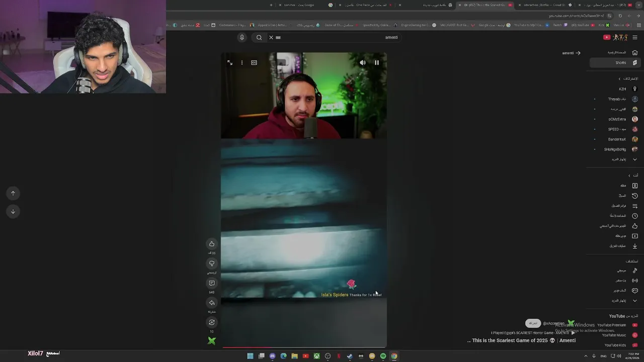This screenshot has width=644, height=362.
Task: Seek using the Short's red progress bar
Action: [304, 347]
